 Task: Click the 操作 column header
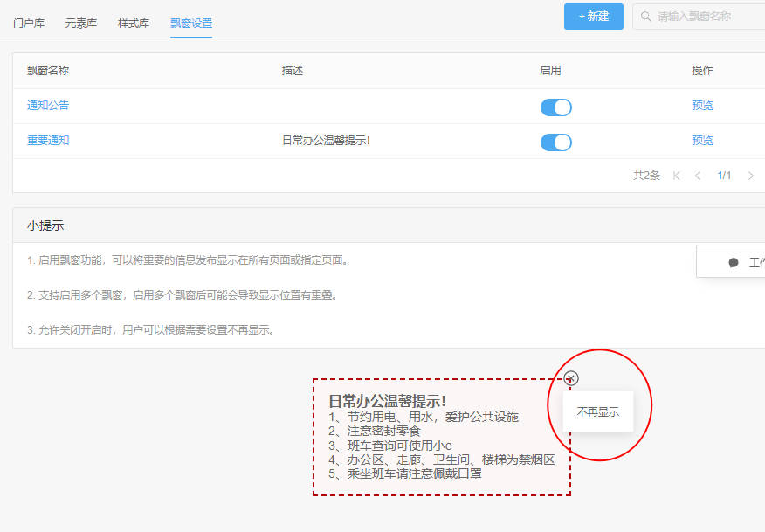(702, 70)
